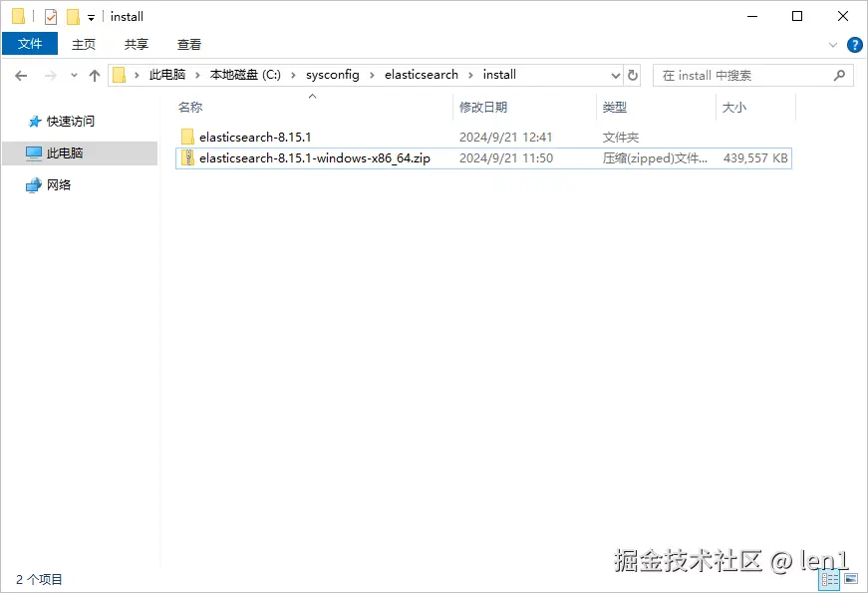Click the 此电脑 monitor icon
Viewport: 868px width, 593px height.
coord(34,153)
